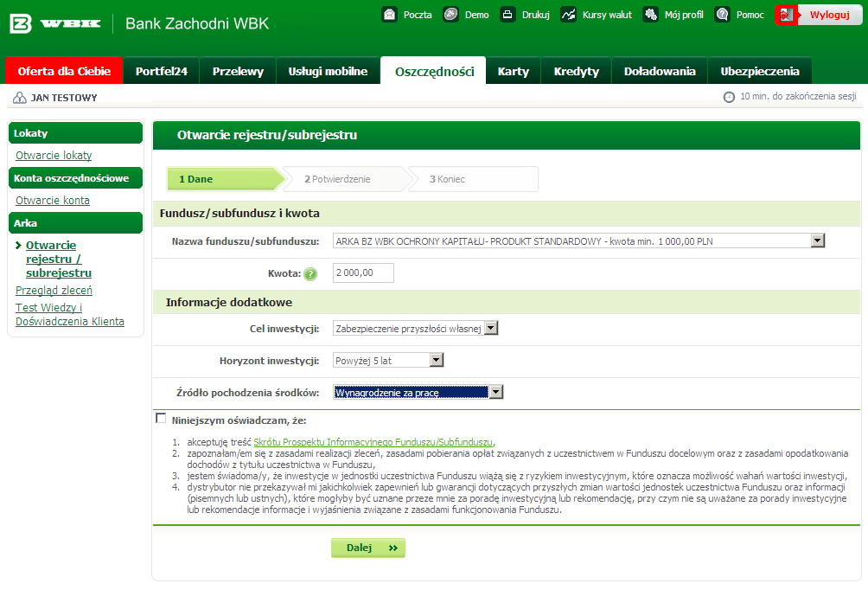
Task: Open Test Wiedzy i Doświadczenia Klienta link
Action: coord(70,315)
